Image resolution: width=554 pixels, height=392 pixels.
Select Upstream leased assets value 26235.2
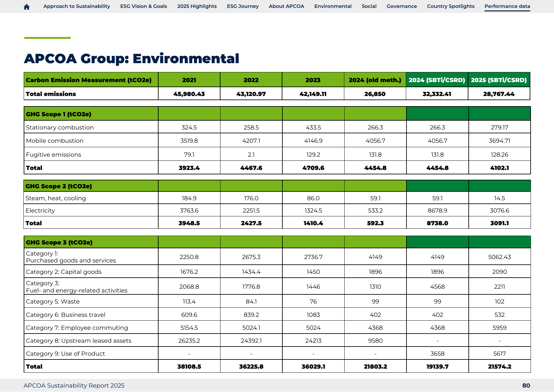click(189, 341)
